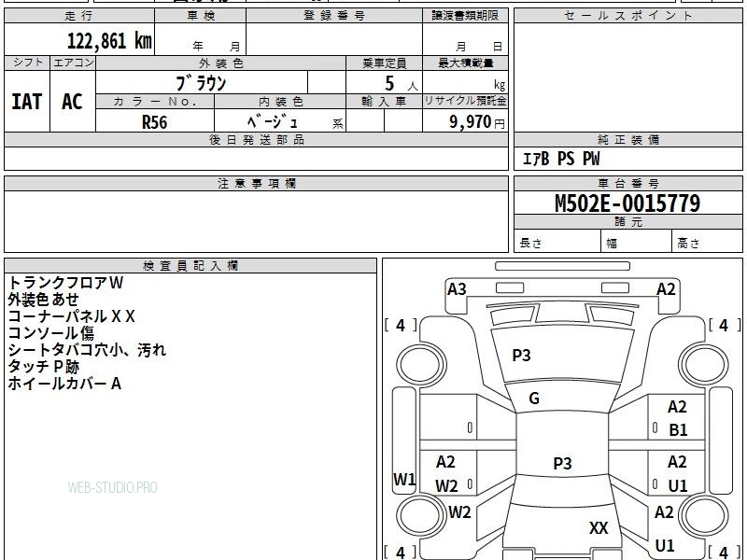Image resolution: width=747 pixels, height=560 pixels.
Task: Select inspector note コンソール傷
Action: [x=51, y=333]
